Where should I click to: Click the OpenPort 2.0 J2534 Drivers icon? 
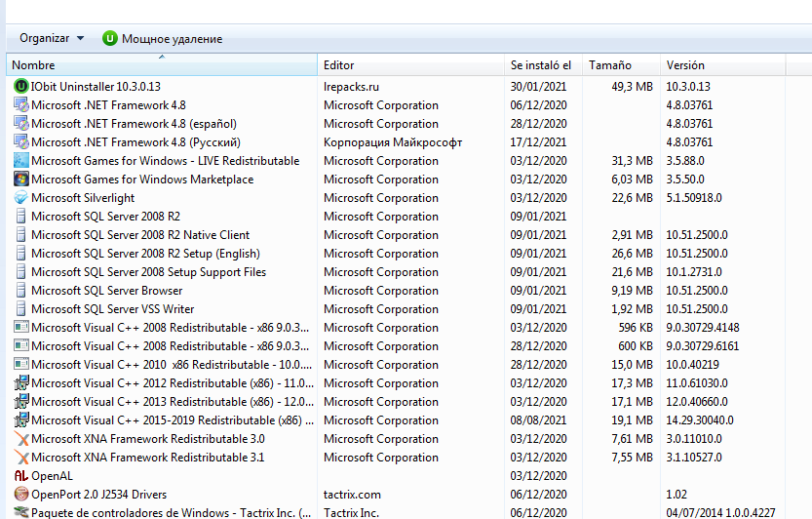21,494
